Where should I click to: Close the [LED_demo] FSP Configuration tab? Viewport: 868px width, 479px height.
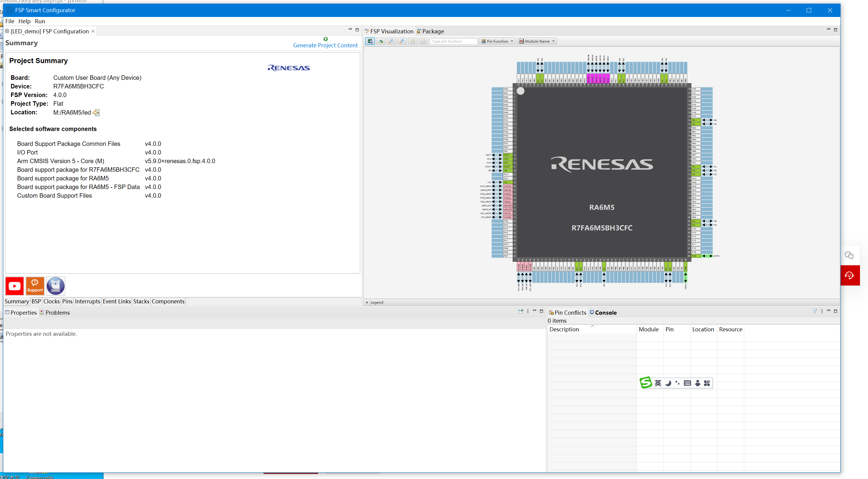[x=93, y=31]
